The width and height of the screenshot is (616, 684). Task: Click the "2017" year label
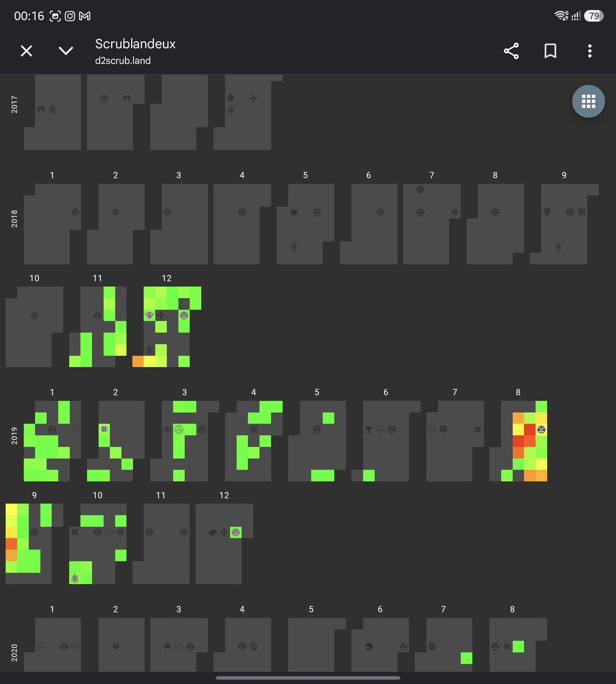[14, 104]
